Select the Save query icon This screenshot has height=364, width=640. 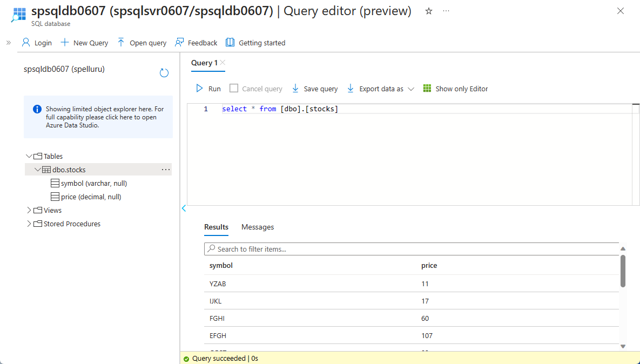[295, 88]
